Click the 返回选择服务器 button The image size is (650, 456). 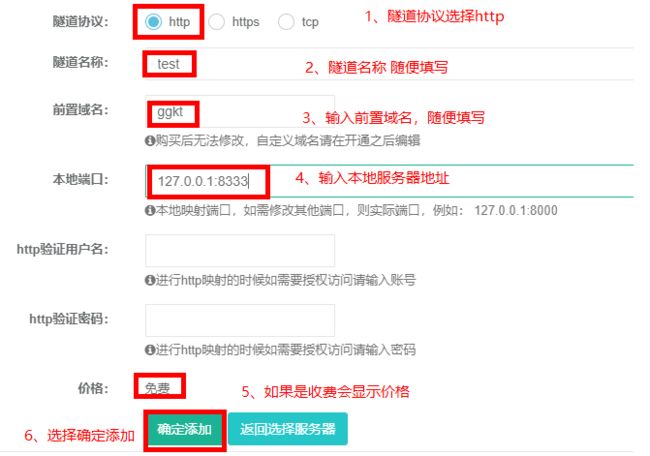[x=288, y=429]
